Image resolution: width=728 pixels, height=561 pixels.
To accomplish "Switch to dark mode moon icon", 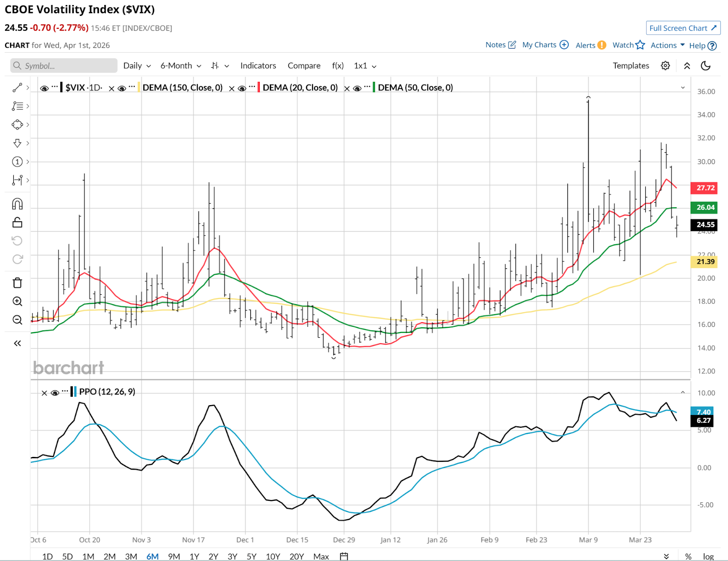I will pos(706,66).
